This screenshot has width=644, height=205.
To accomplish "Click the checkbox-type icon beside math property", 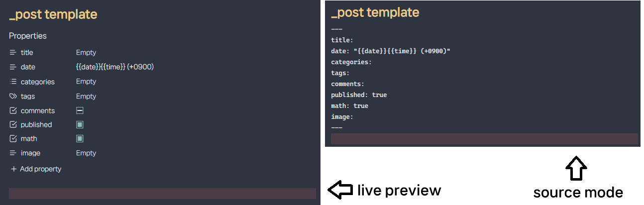I will pos(13,138).
